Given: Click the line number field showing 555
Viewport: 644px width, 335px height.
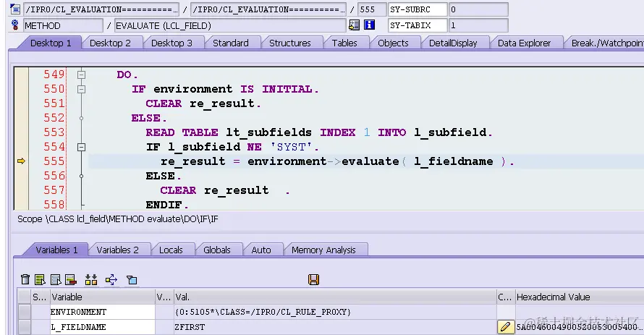Looking at the screenshot, I should pos(372,9).
